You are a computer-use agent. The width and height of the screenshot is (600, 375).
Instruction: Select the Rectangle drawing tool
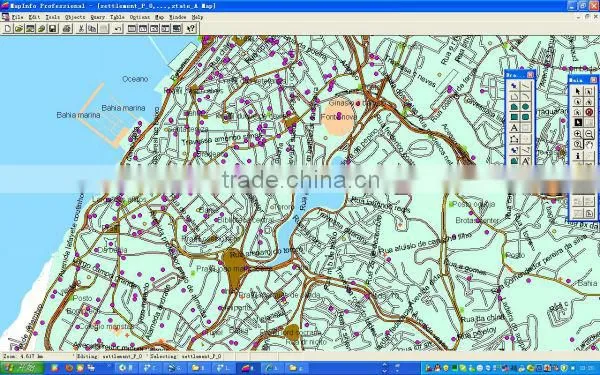[514, 117]
